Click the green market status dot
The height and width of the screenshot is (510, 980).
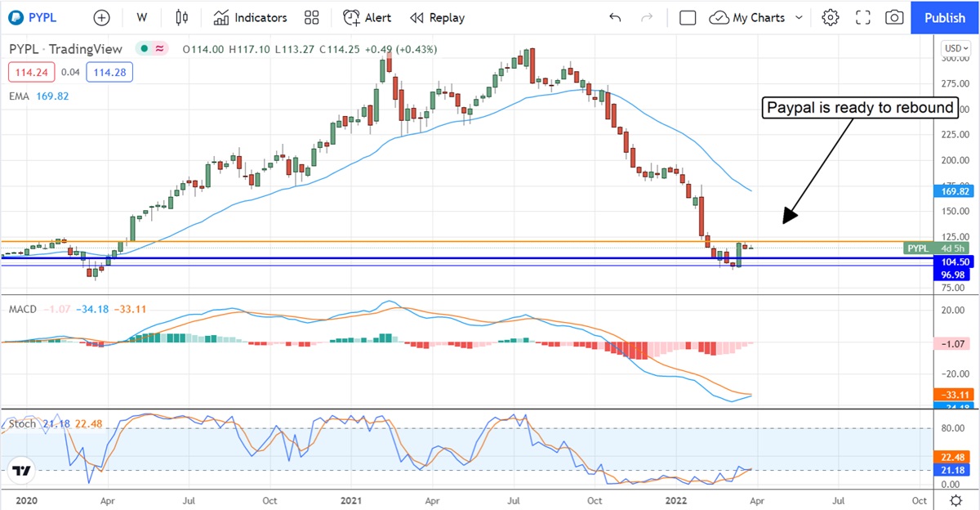(145, 49)
